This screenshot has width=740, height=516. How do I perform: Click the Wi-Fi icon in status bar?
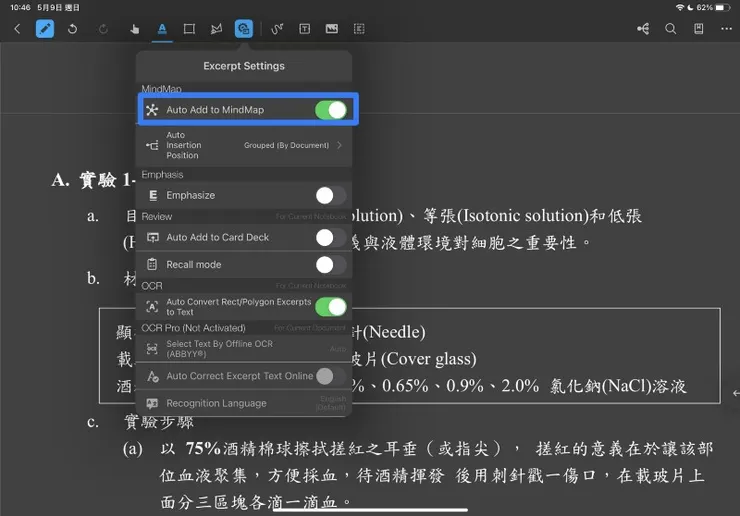click(680, 8)
